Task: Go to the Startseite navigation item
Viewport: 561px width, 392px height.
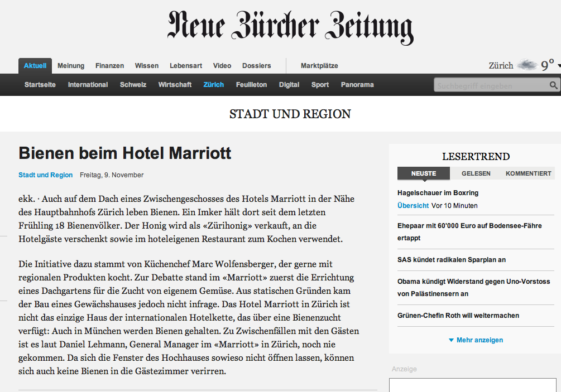Action: pos(40,85)
